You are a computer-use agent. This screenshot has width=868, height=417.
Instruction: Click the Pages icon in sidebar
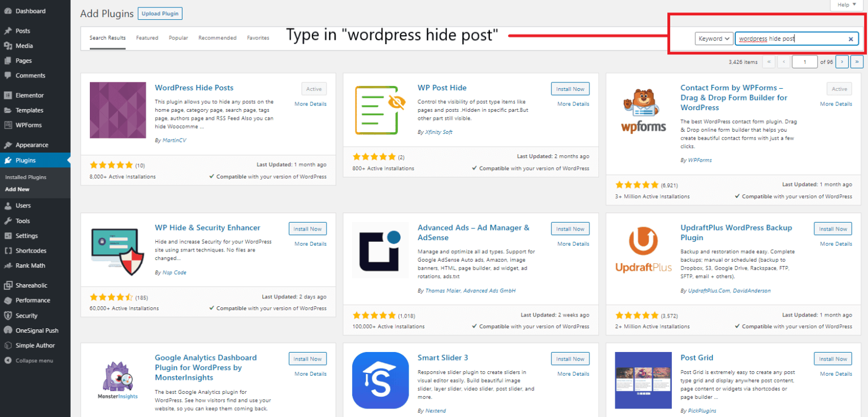coord(7,60)
